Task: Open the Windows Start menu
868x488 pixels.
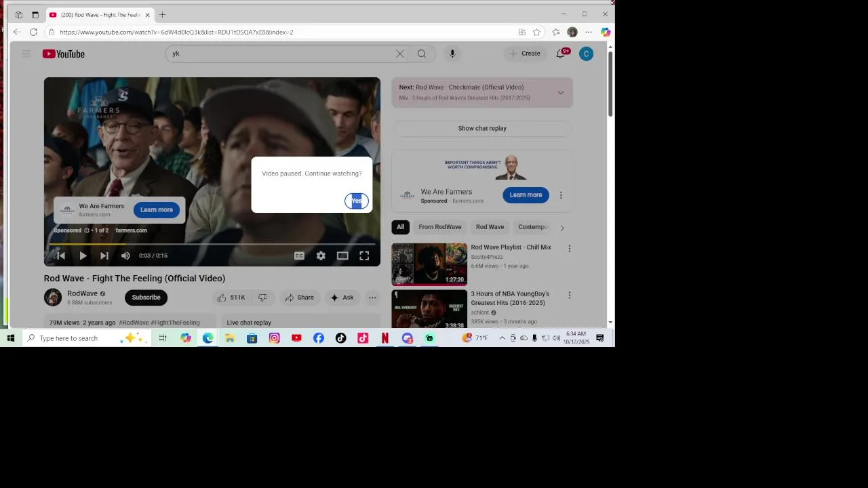Action: point(11,338)
